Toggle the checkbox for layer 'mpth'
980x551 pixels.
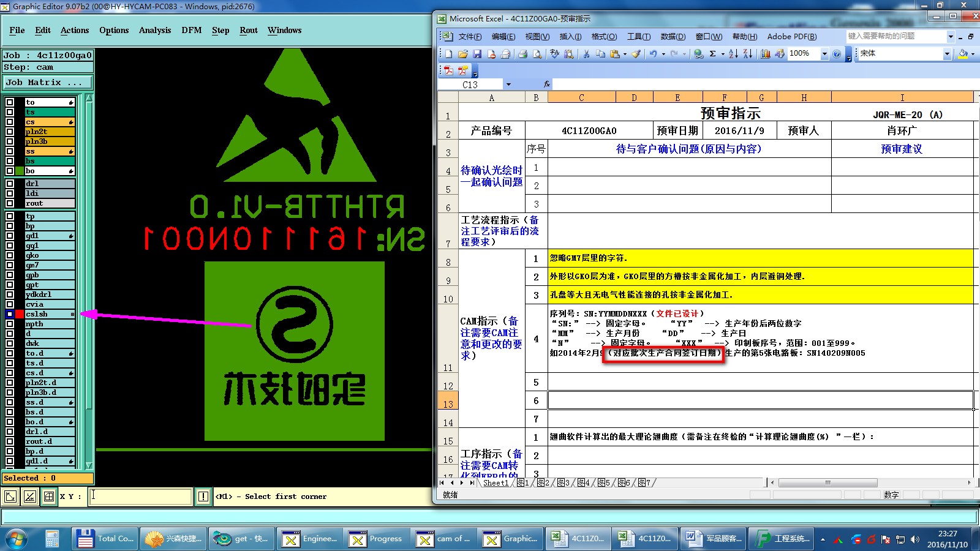pyautogui.click(x=10, y=324)
